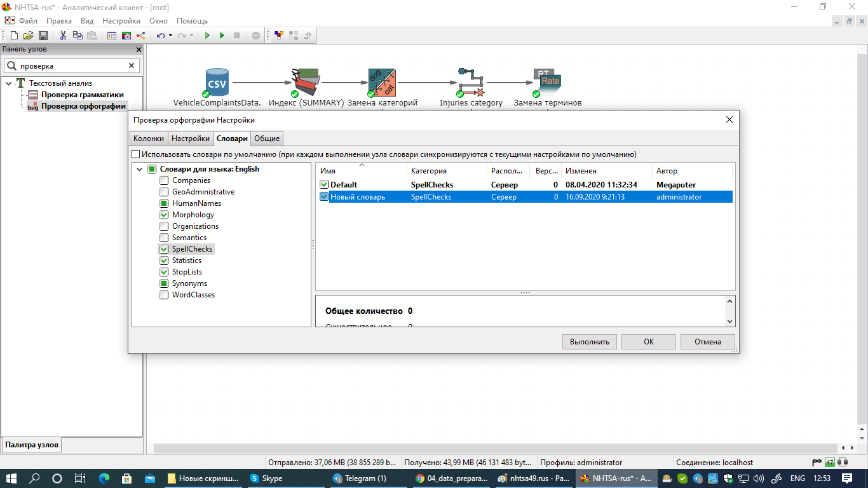Click the Отмена button
868x488 pixels.
point(708,342)
